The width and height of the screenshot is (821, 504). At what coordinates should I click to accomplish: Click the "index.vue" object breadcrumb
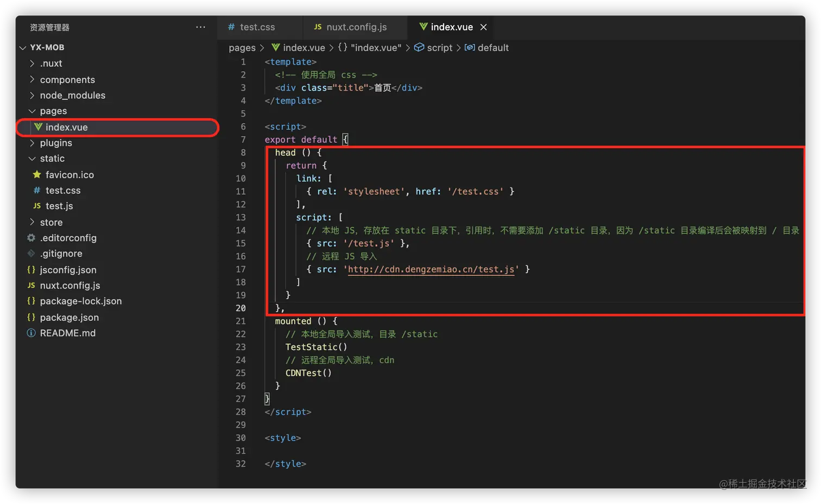pos(376,48)
